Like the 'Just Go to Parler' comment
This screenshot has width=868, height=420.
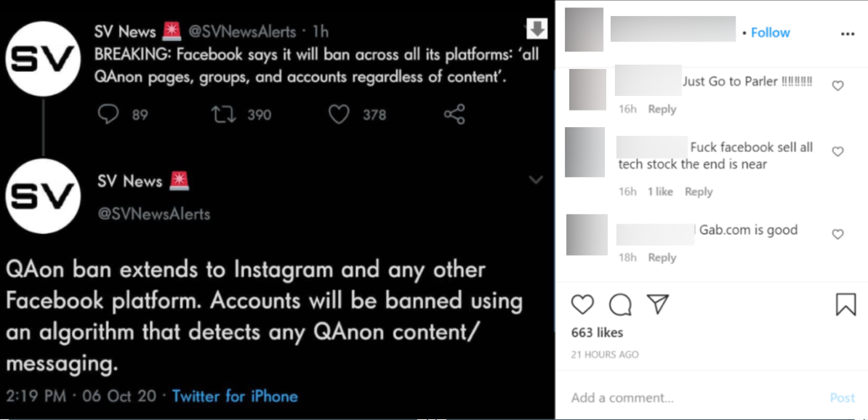click(x=837, y=84)
